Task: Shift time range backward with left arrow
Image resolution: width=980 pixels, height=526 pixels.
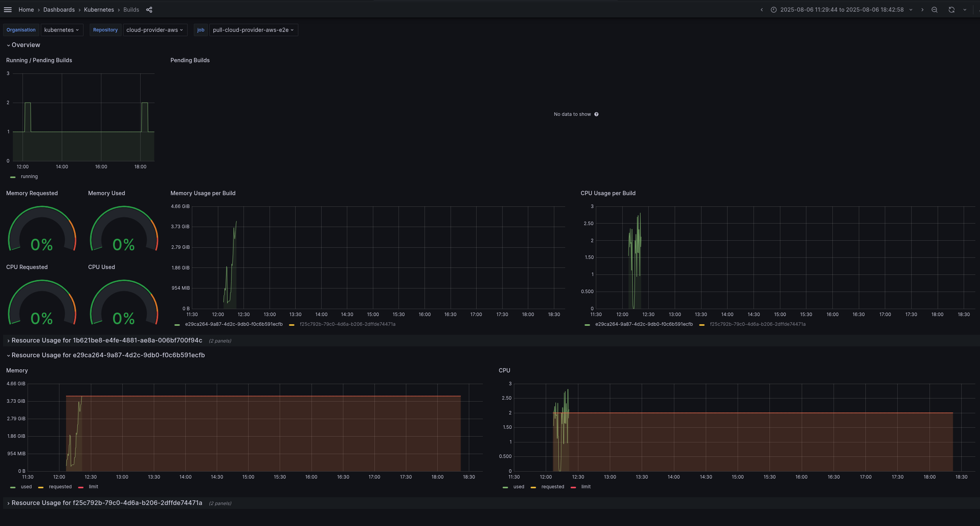Action: coord(762,10)
